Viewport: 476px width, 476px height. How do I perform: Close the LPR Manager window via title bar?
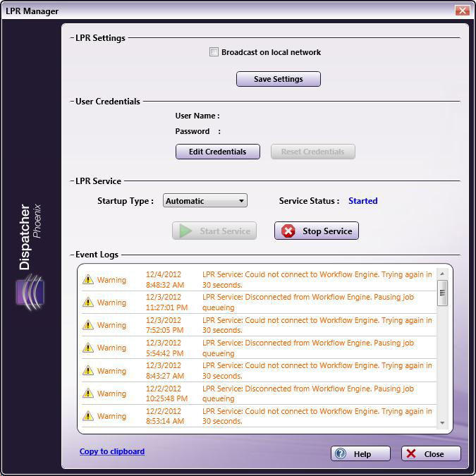463,11
